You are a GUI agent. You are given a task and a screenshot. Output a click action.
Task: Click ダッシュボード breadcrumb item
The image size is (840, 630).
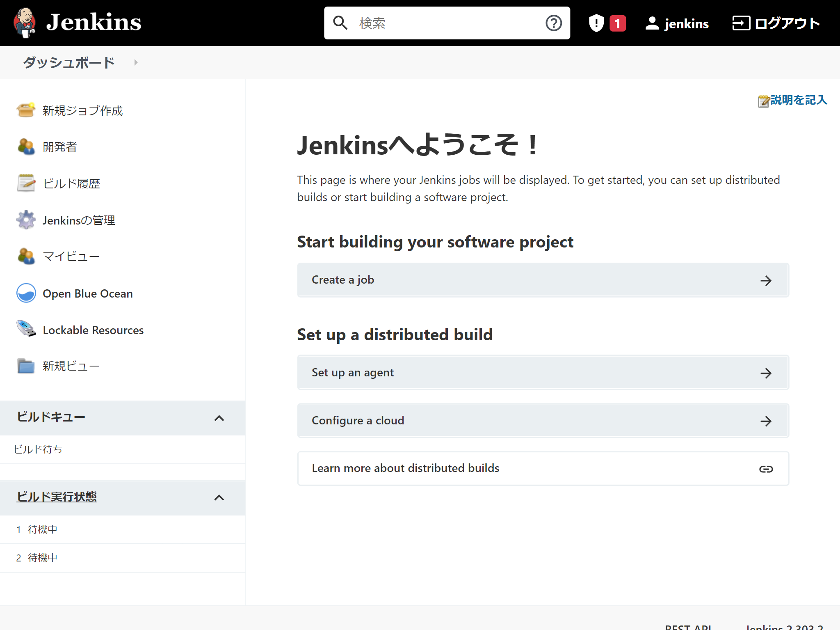(69, 62)
